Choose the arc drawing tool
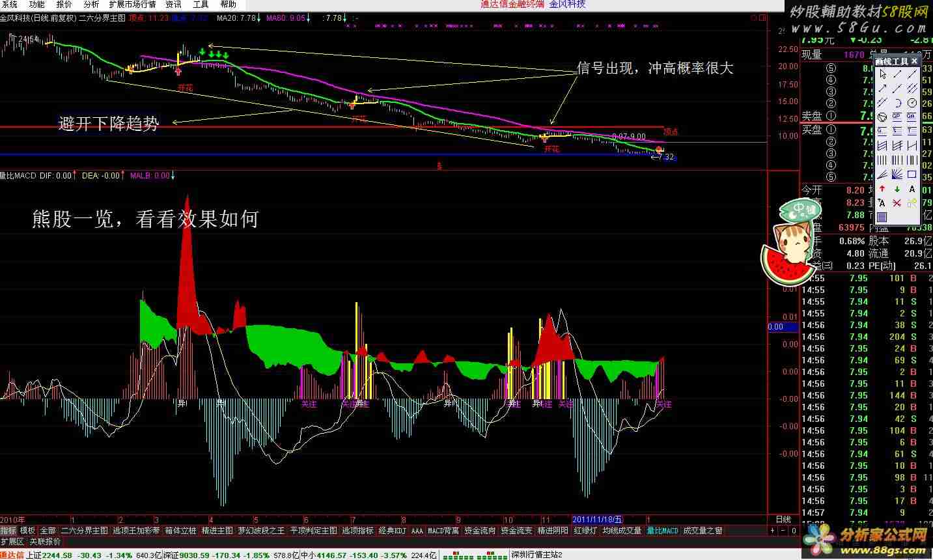Viewport: 933px width, 560px height. coord(897,104)
